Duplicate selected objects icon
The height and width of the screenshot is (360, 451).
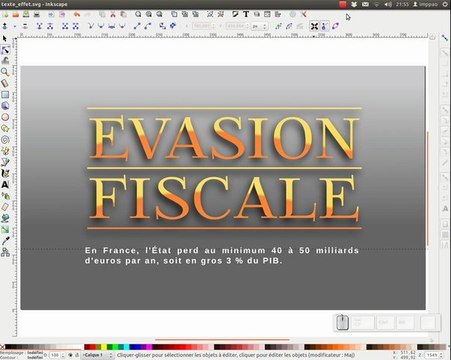[x=174, y=14]
